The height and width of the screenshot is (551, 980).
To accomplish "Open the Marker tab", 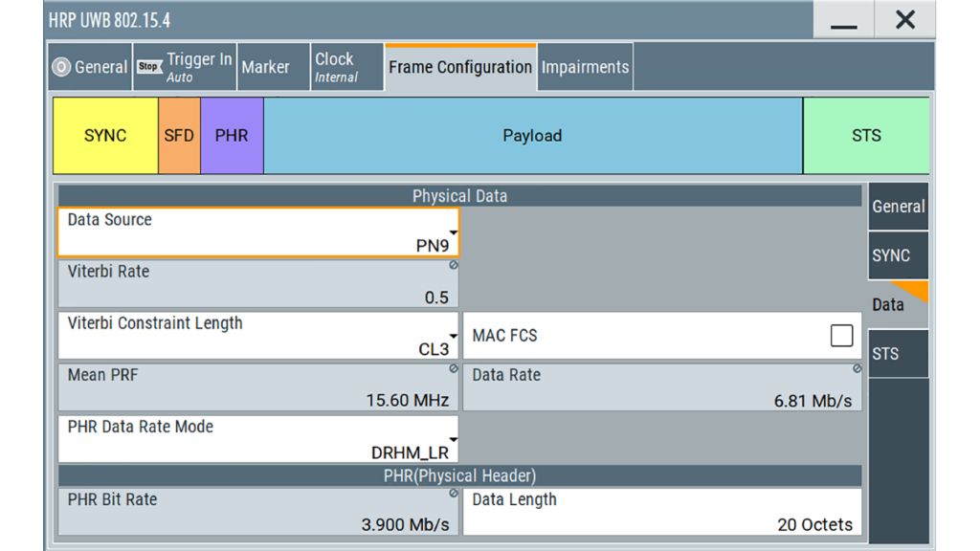I will pyautogui.click(x=265, y=67).
